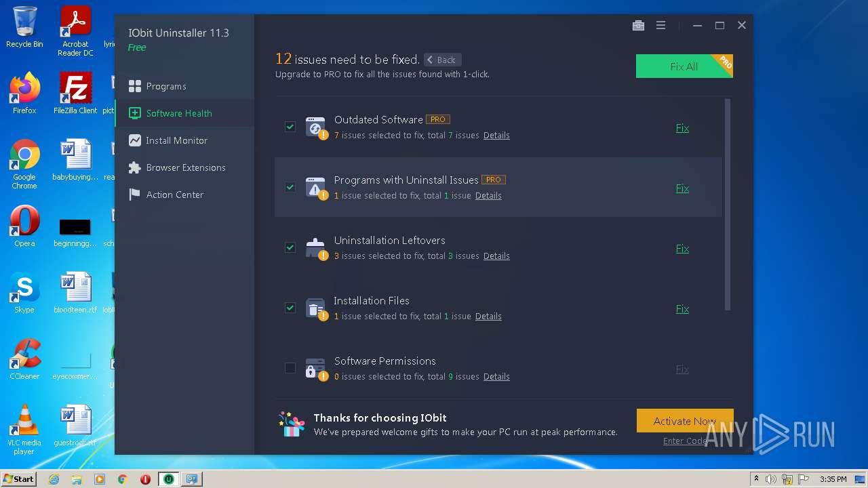The width and height of the screenshot is (868, 488).
Task: Open bloodteen.rtf document on desktop
Action: click(75, 293)
